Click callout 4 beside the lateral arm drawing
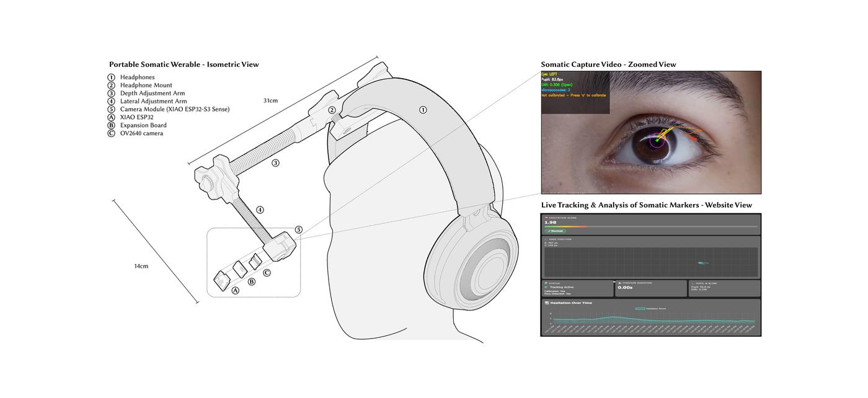 [260, 210]
